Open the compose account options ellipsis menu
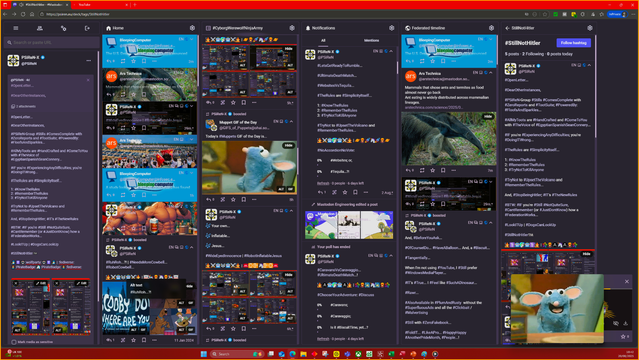The height and width of the screenshot is (360, 639). point(88,61)
